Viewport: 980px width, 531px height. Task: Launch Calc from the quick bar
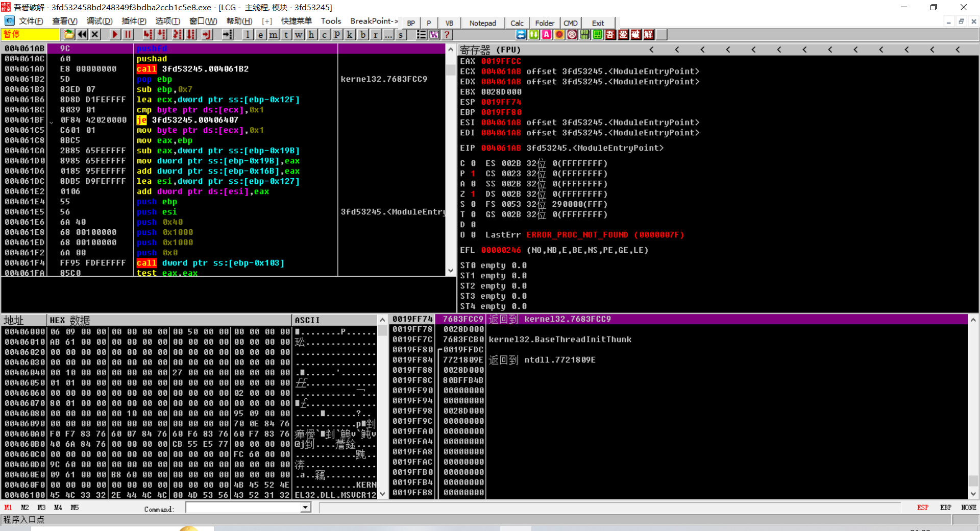pyautogui.click(x=517, y=23)
